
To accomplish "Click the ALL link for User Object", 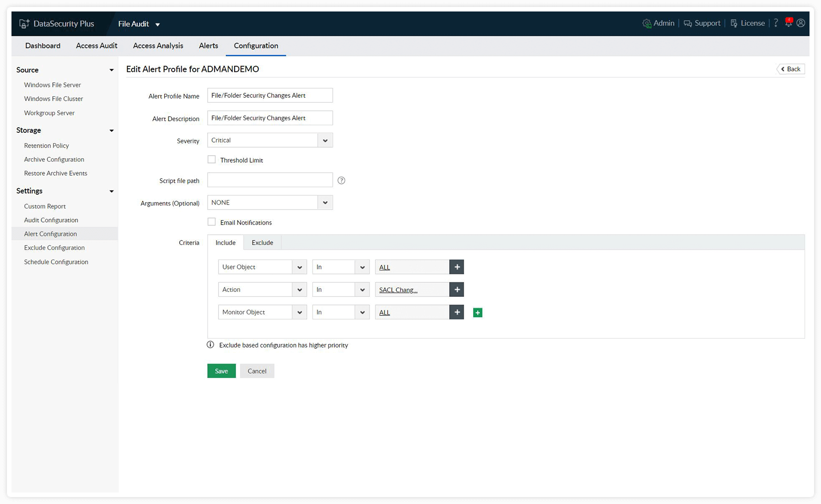I will [x=384, y=267].
